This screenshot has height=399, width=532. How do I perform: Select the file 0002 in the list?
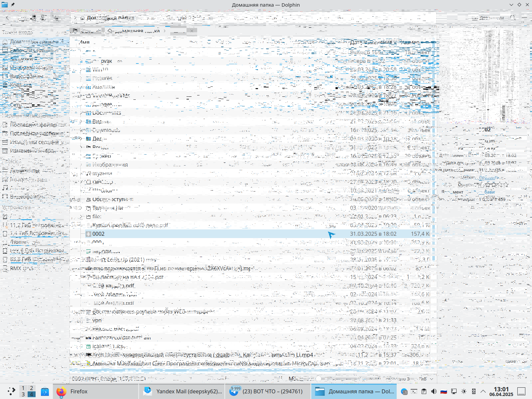98,234
